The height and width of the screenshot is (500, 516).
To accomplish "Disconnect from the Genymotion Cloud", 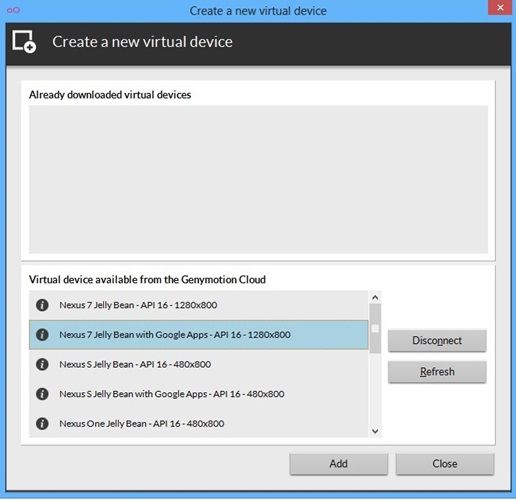I will tap(437, 340).
